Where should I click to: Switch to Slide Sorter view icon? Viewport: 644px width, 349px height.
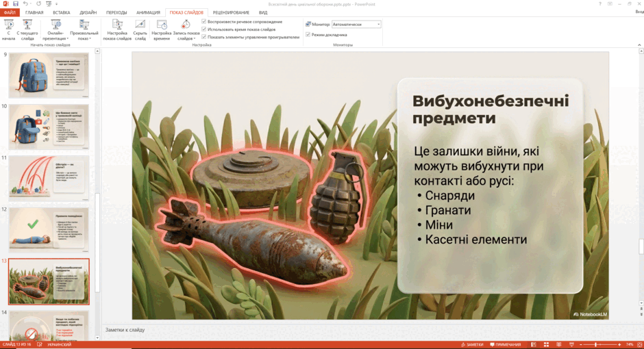tap(546, 345)
